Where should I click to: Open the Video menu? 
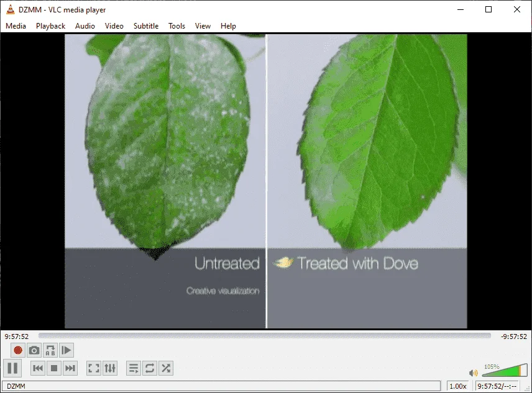click(x=114, y=25)
